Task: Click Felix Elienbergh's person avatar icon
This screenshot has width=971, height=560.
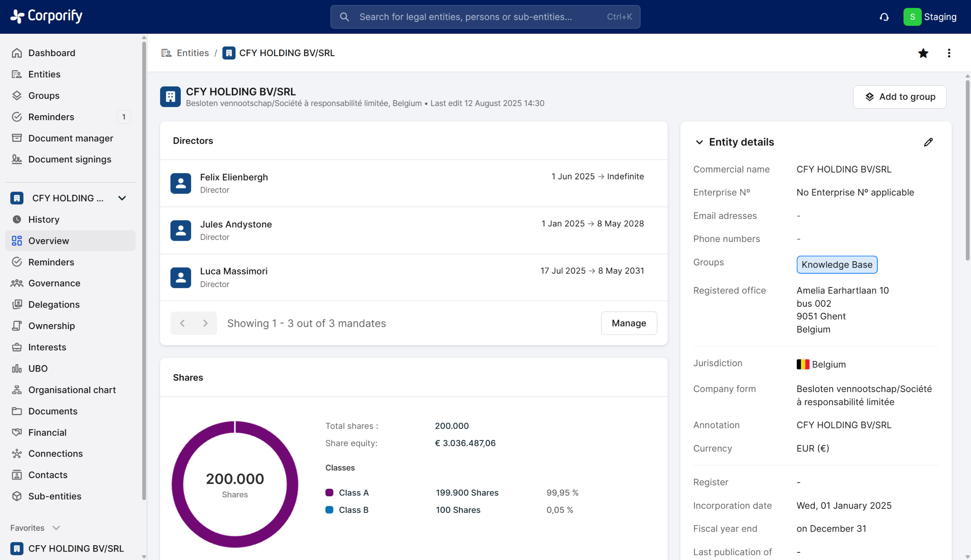Action: coord(181,183)
